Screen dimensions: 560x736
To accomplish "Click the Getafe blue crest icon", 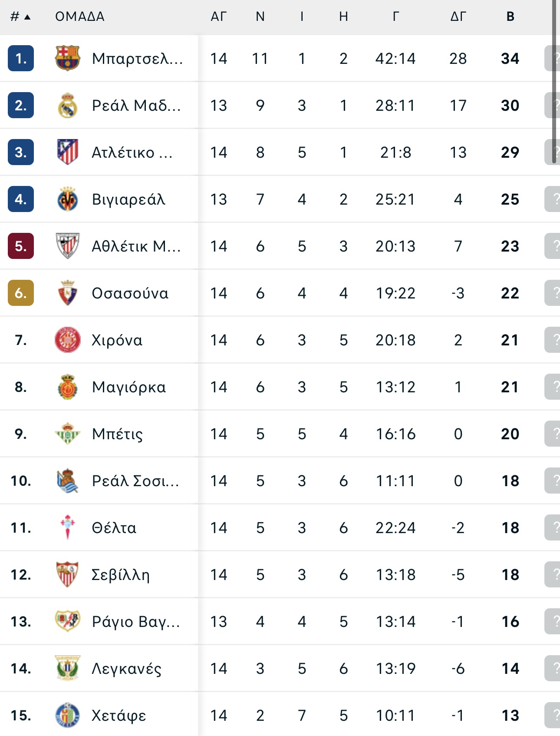I will [67, 715].
